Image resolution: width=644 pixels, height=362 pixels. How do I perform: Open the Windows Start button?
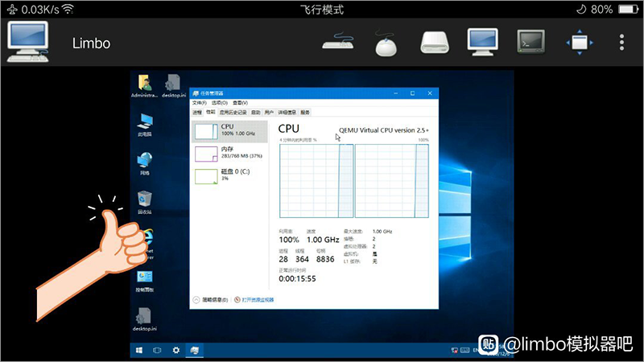(x=139, y=351)
